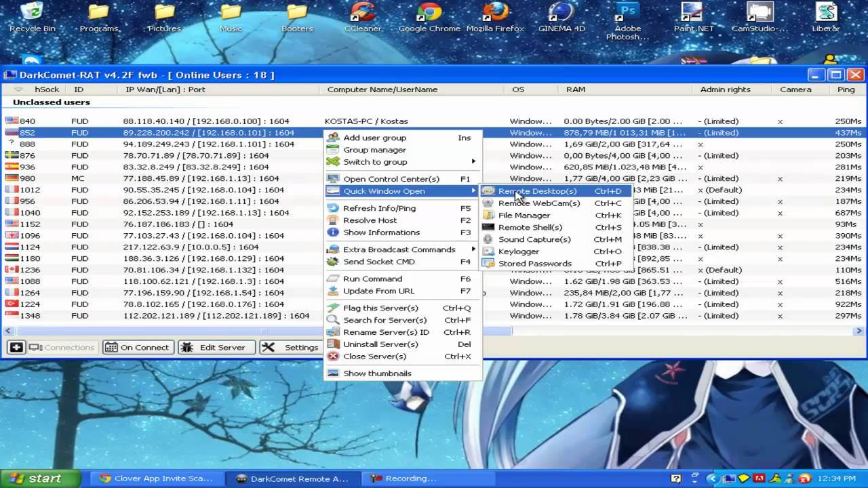
Task: Select Rename Server(s) ID menu entry
Action: (401, 332)
